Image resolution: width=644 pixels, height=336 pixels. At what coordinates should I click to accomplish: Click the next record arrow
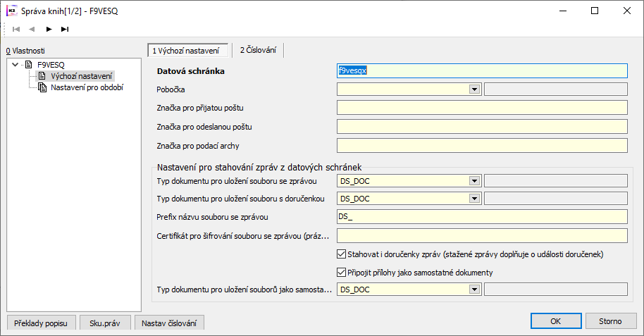(x=49, y=29)
